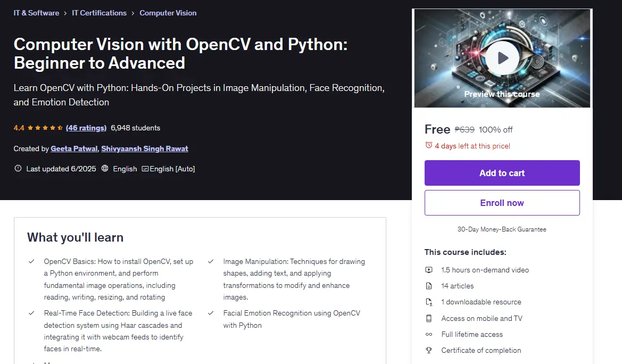Click the globe language icon
The height and width of the screenshot is (364, 622).
coord(105,168)
